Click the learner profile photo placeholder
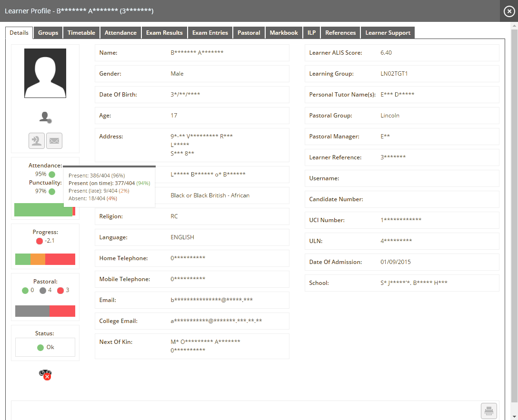Viewport: 518px width, 420px height. click(x=45, y=73)
